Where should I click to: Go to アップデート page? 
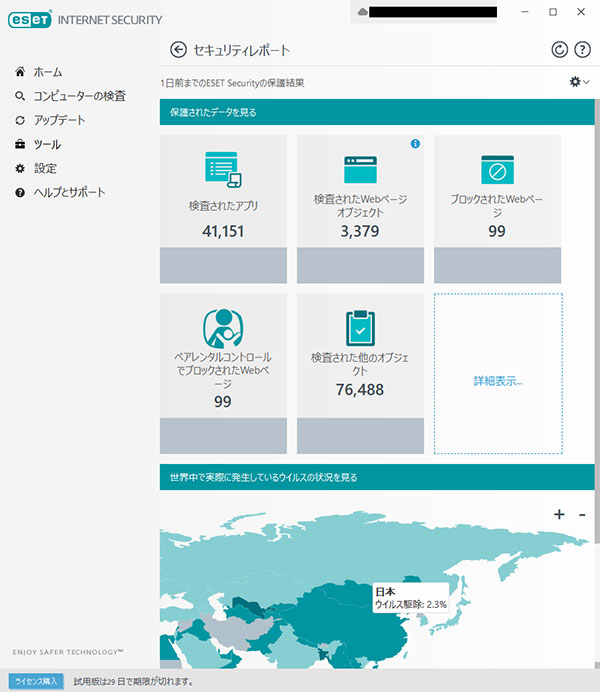tap(60, 120)
